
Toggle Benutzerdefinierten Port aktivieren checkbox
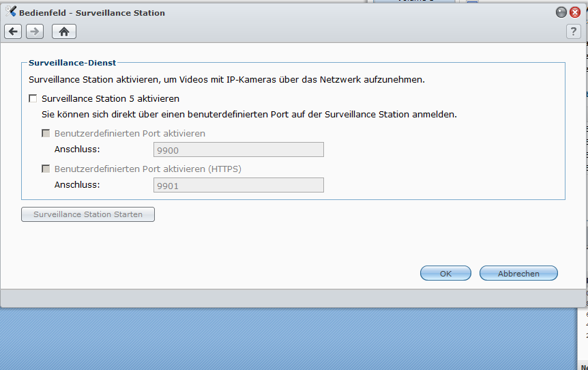[x=46, y=133]
